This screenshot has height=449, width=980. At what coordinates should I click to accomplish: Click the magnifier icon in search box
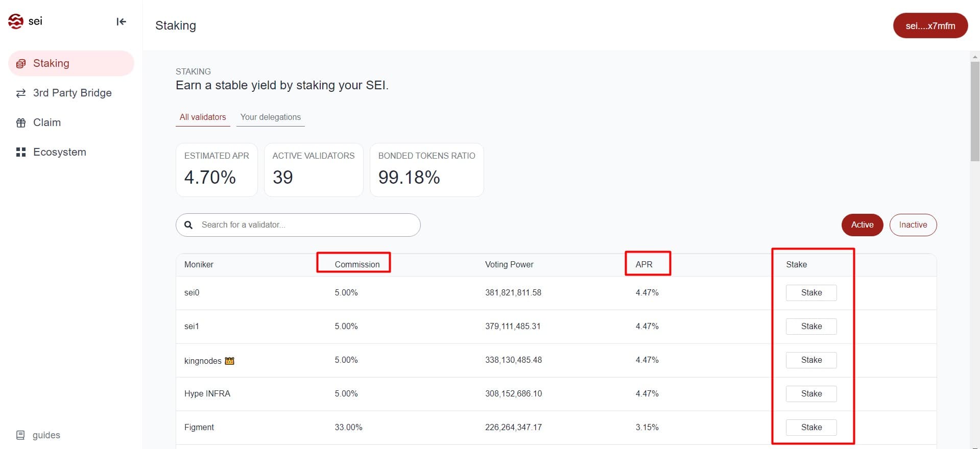pyautogui.click(x=188, y=225)
